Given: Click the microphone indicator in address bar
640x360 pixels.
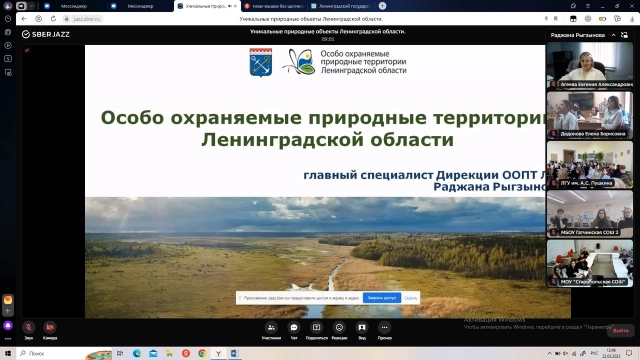Looking at the screenshot, I should (546, 19).
